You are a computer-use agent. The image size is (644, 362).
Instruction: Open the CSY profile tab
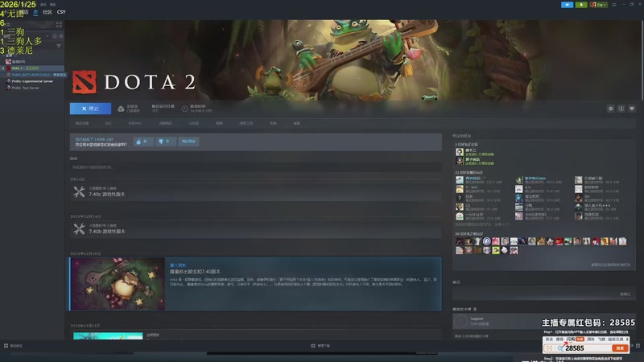click(61, 12)
